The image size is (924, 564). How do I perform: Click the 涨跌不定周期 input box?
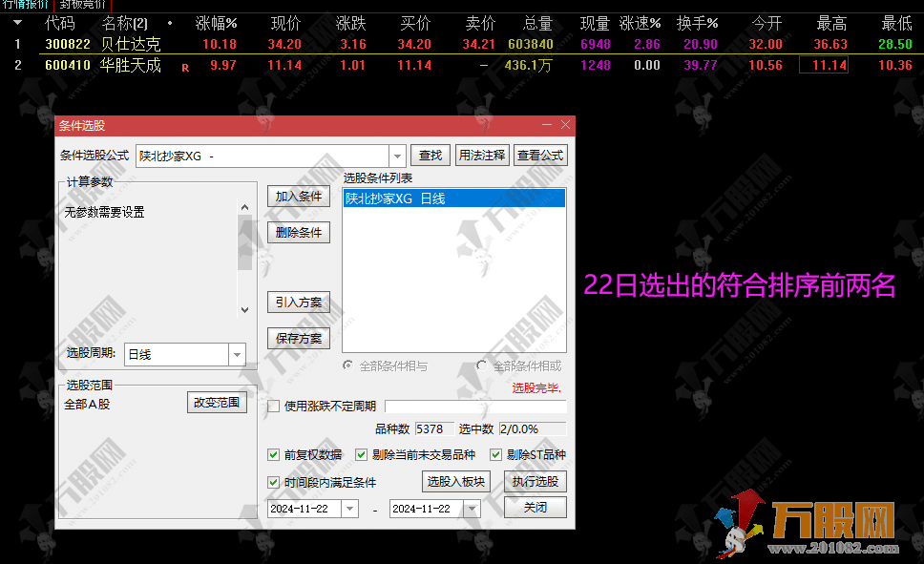pos(475,406)
